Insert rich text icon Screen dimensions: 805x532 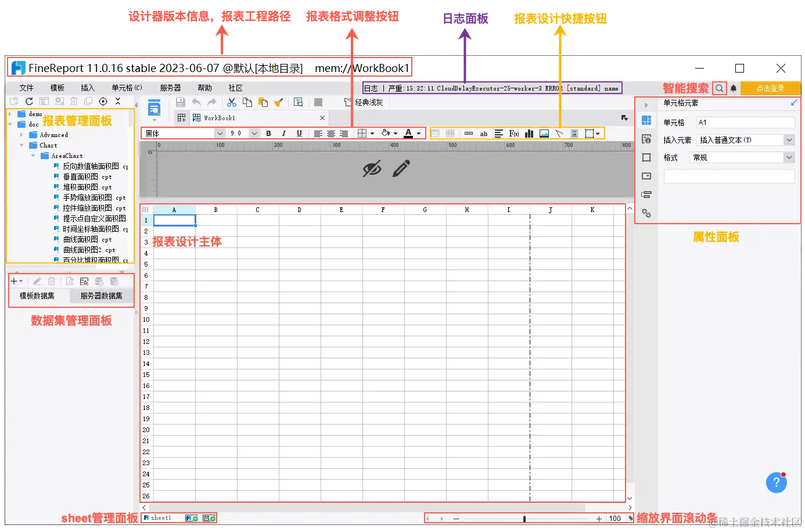(499, 134)
